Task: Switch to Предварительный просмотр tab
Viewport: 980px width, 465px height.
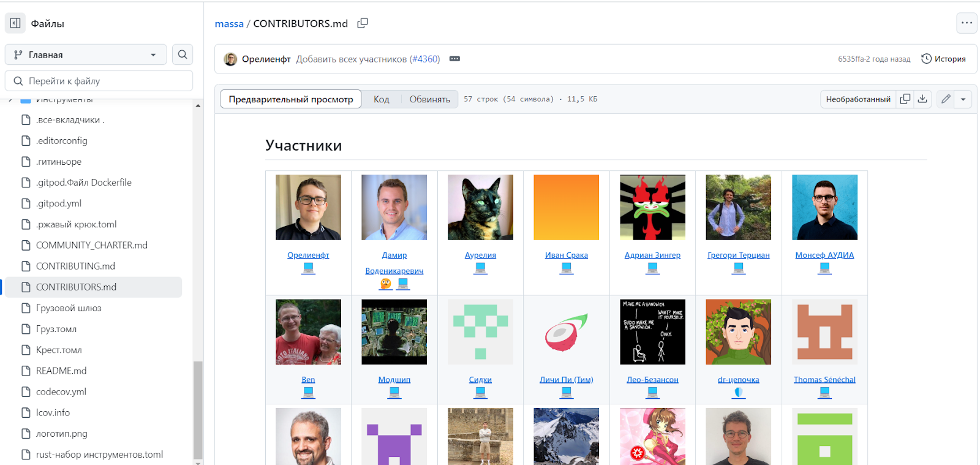Action: point(291,99)
